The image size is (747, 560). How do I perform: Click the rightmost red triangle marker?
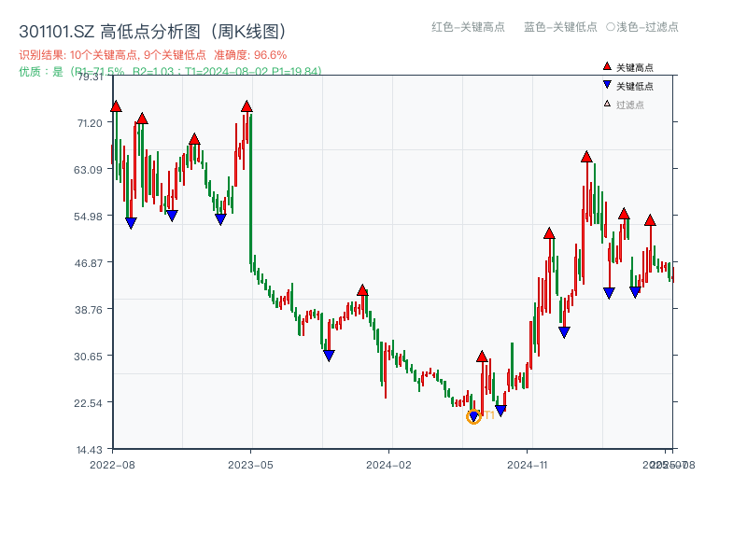pos(651,221)
